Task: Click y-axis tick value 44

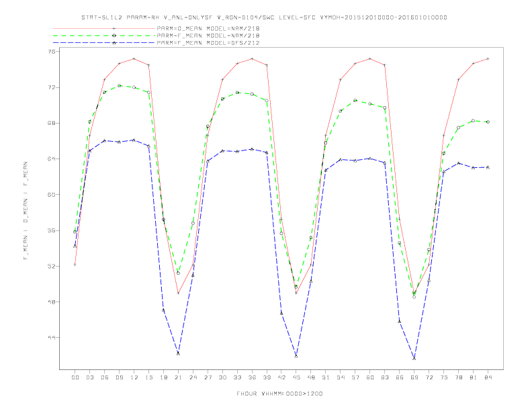Action: pyautogui.click(x=53, y=338)
